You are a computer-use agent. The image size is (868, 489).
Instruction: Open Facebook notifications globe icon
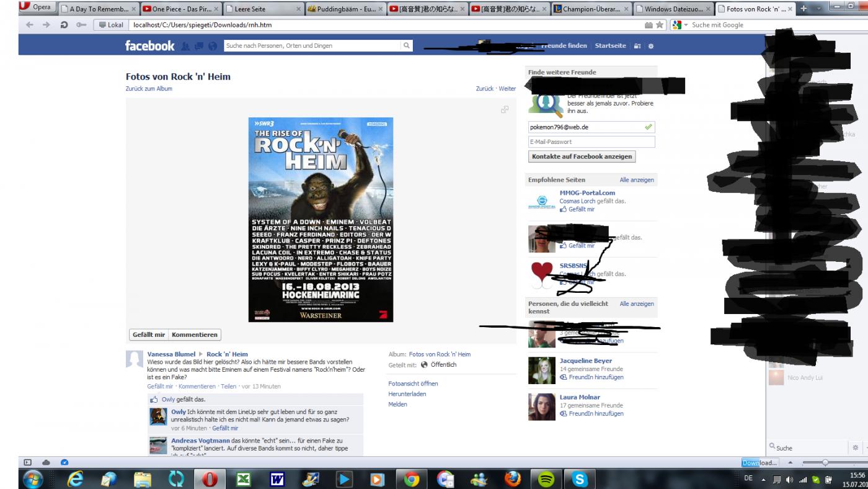tap(213, 46)
